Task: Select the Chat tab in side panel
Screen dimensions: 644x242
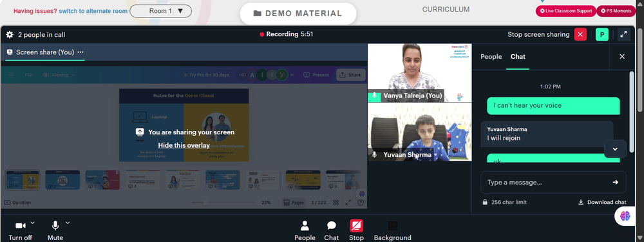Action: [518, 56]
